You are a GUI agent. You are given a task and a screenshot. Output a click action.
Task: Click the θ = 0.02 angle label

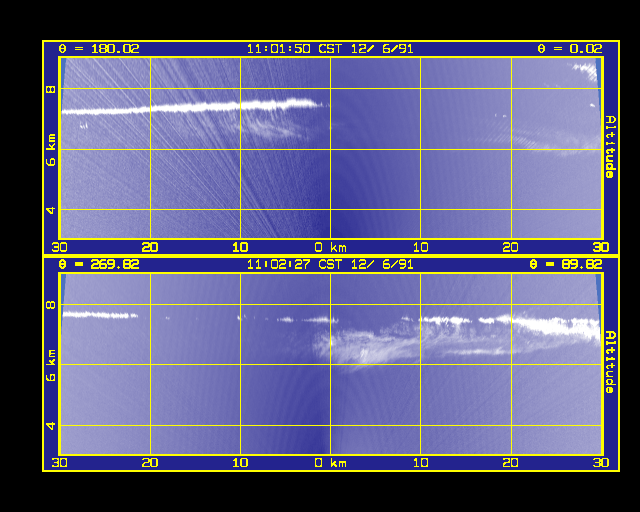pos(570,49)
